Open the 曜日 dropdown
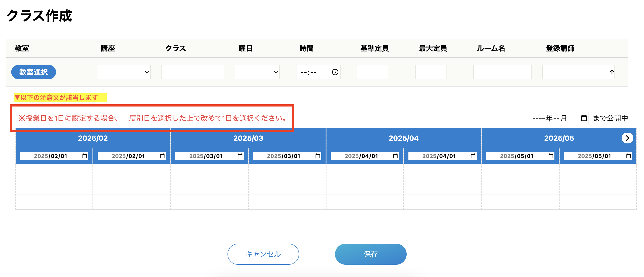 257,72
